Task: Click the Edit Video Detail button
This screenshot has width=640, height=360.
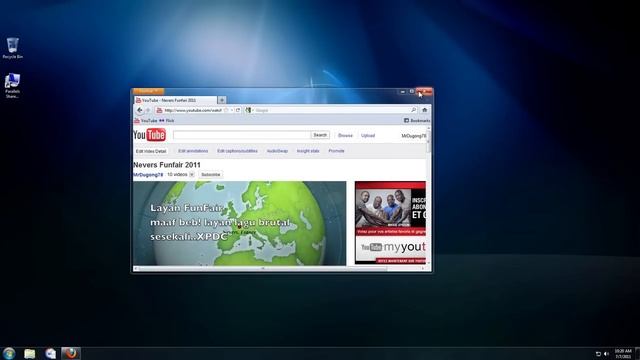Action: [151, 151]
